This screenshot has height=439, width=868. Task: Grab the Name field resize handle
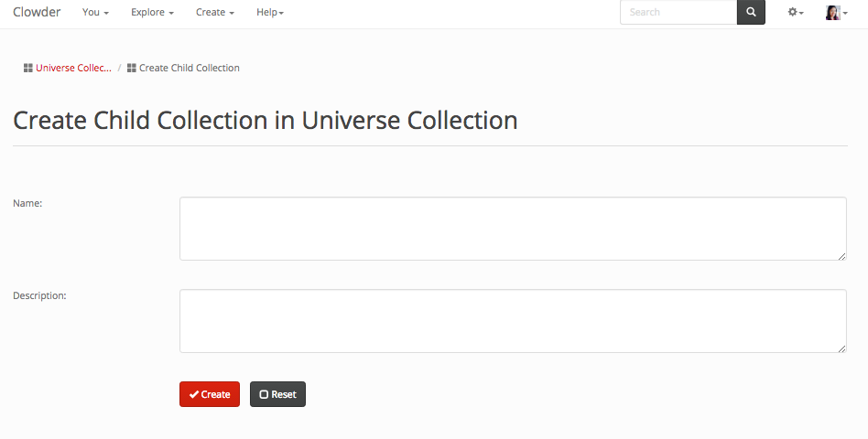841,256
